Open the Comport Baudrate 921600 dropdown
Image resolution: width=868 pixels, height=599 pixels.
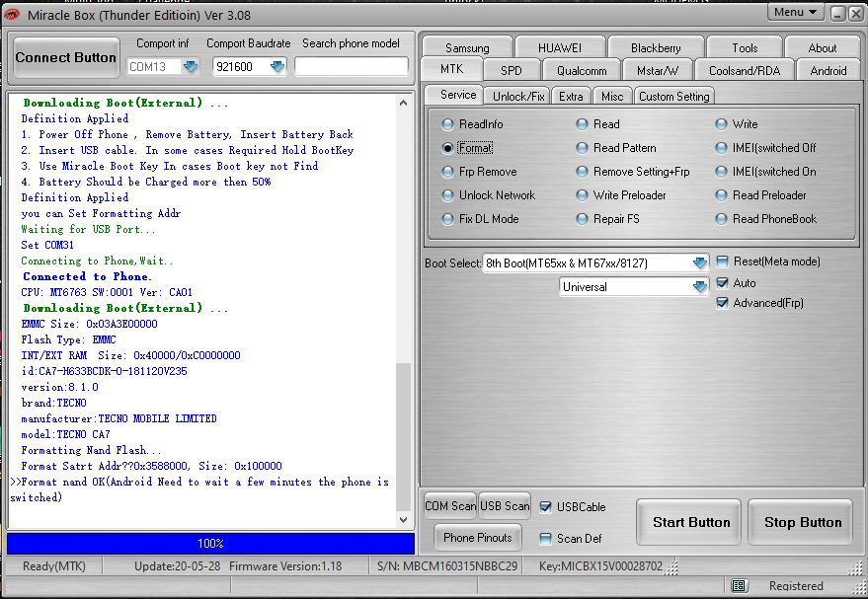[277, 67]
